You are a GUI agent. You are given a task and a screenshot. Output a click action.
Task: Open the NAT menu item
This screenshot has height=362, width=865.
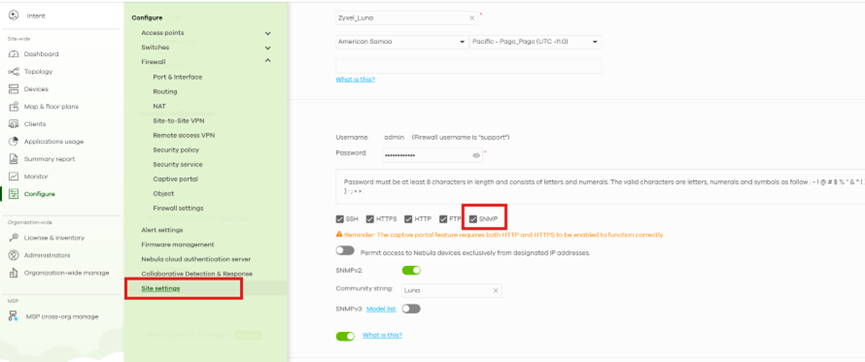(159, 106)
